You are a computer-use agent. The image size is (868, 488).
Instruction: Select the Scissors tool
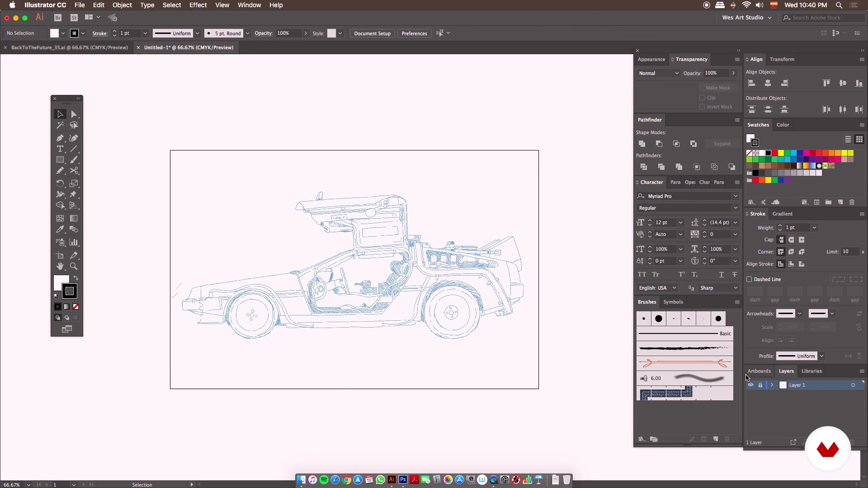tap(74, 170)
